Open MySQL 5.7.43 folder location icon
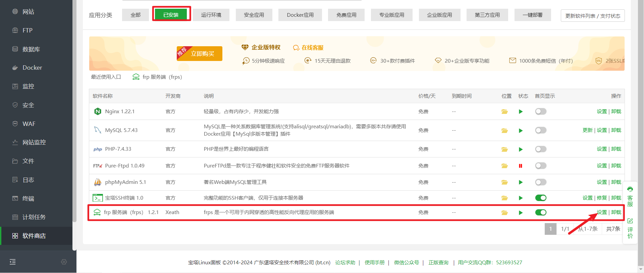The height and width of the screenshot is (273, 644). (504, 130)
